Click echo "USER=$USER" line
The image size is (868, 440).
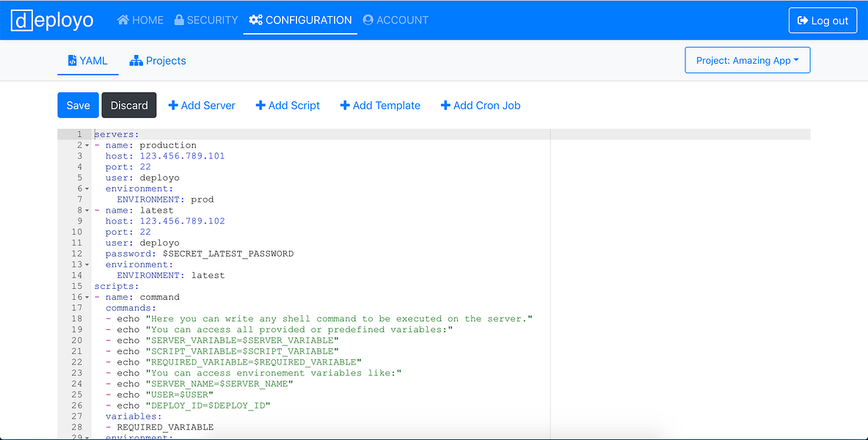click(159, 395)
